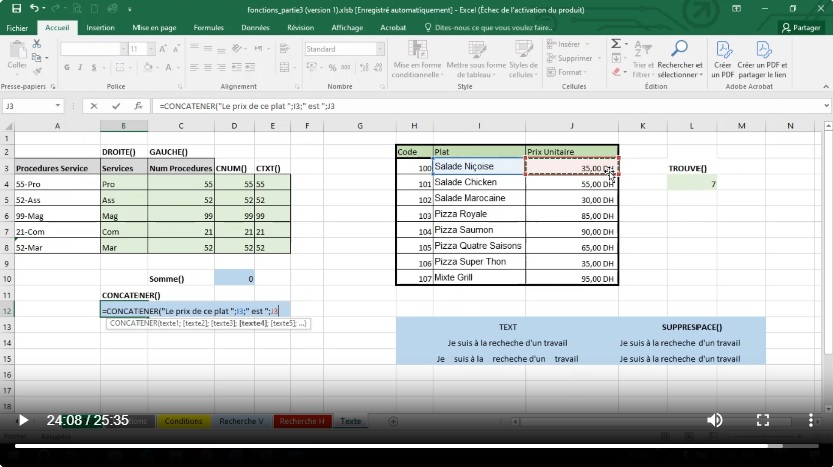The width and height of the screenshot is (833, 467).
Task: Open Mise en forme conditionnelle
Action: (418, 59)
